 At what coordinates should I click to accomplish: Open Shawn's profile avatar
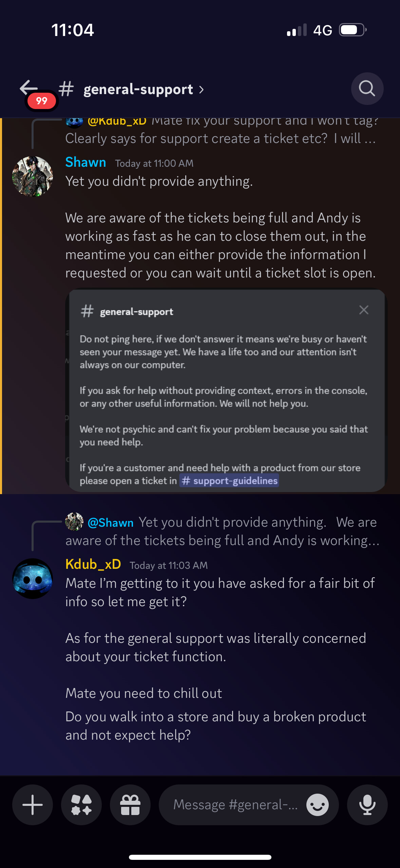click(33, 177)
